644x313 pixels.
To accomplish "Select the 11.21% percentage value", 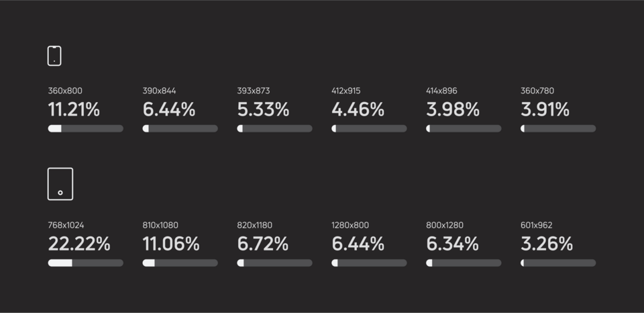I will click(74, 109).
